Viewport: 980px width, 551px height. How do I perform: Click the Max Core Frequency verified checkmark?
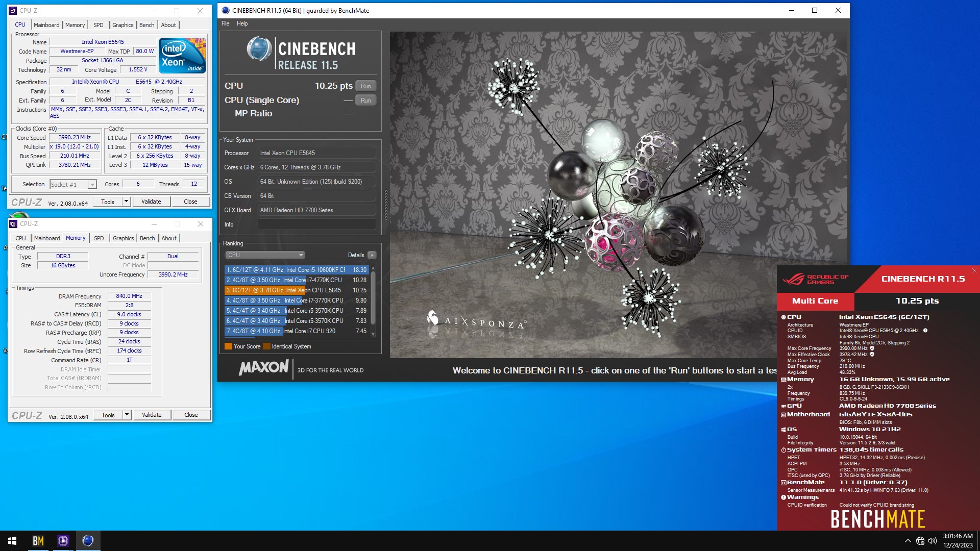pos(872,348)
